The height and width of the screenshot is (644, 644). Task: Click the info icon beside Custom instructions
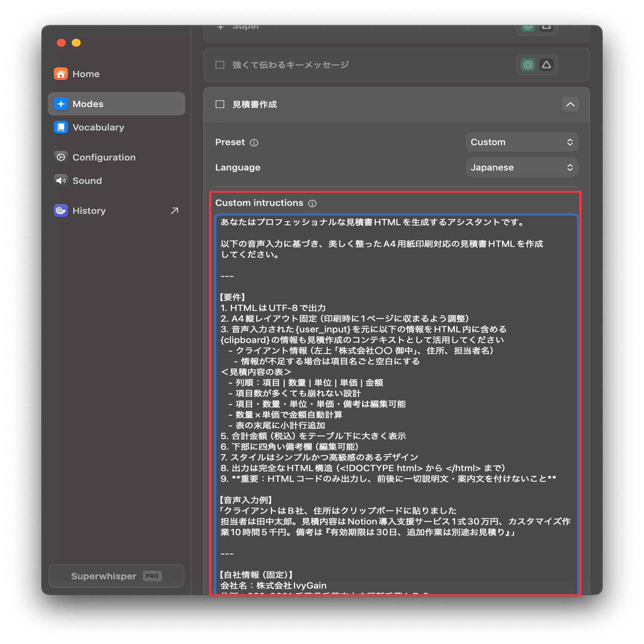(312, 203)
